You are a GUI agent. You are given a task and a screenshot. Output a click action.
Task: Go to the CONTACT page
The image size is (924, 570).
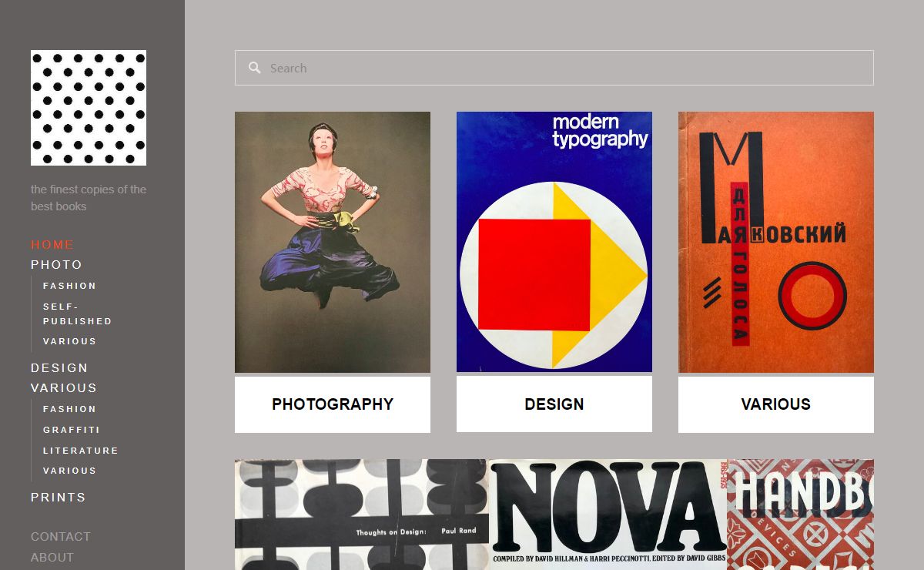[x=61, y=537]
